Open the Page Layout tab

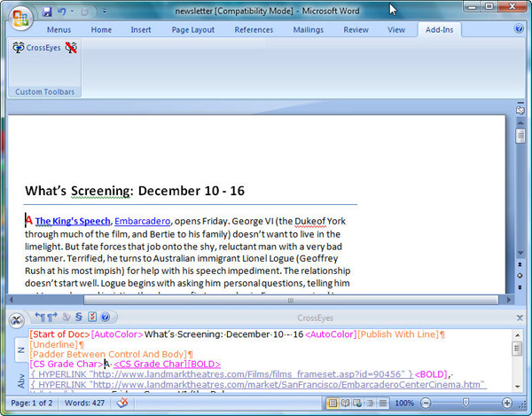pos(193,30)
